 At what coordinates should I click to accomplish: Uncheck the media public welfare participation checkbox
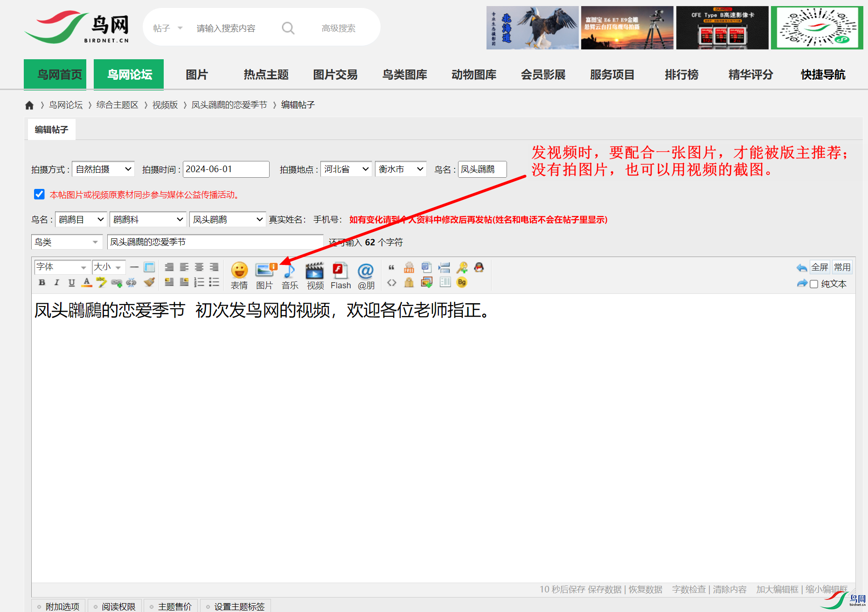tap(40, 195)
